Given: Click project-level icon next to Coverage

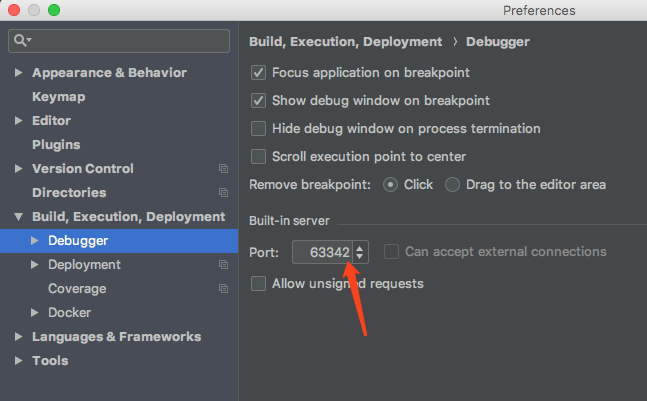Looking at the screenshot, I should 223,289.
